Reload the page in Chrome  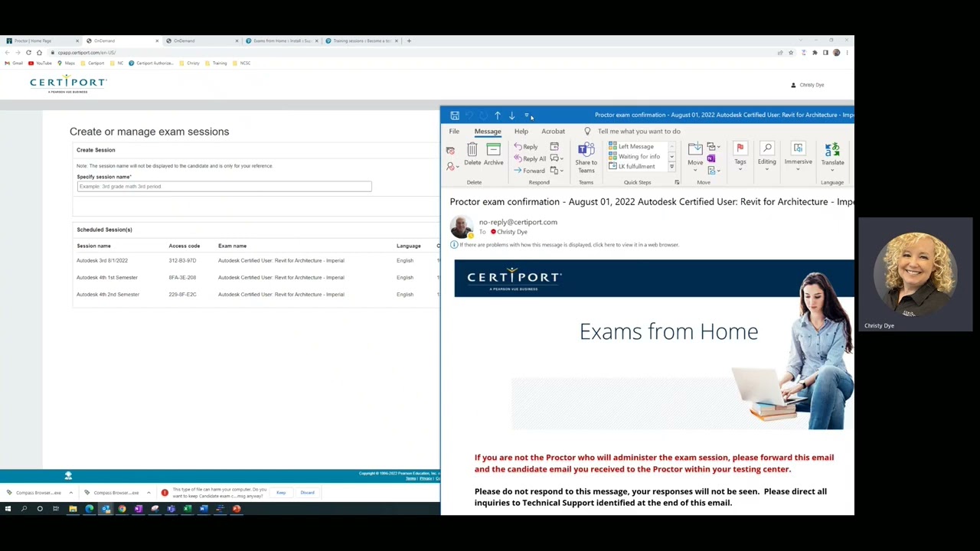28,53
